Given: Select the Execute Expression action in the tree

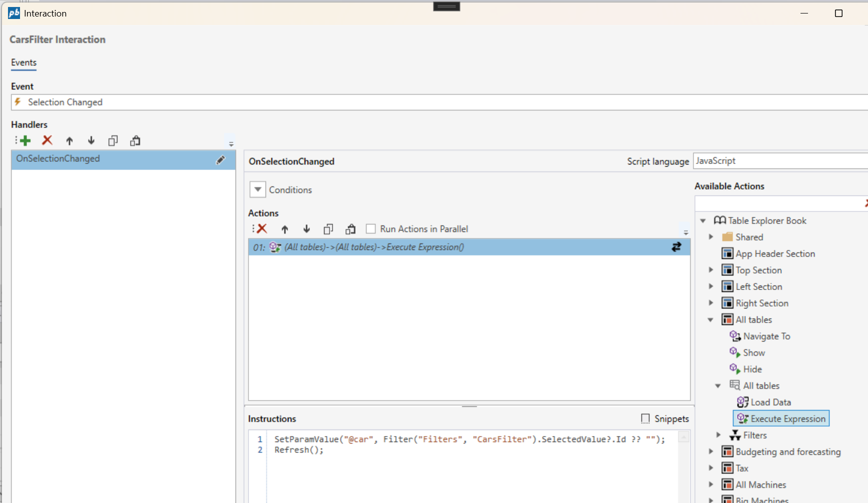Looking at the screenshot, I should (787, 418).
